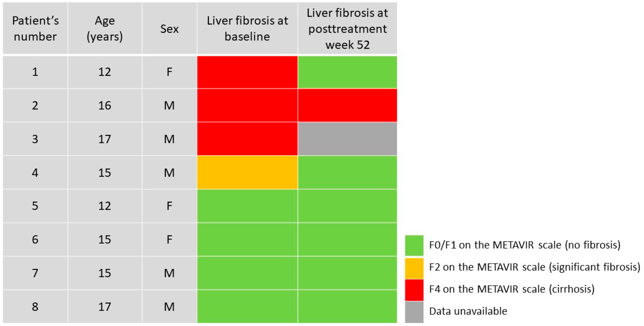
Task: Select the Liver fibrosis at baseline header
Action: pos(247,28)
